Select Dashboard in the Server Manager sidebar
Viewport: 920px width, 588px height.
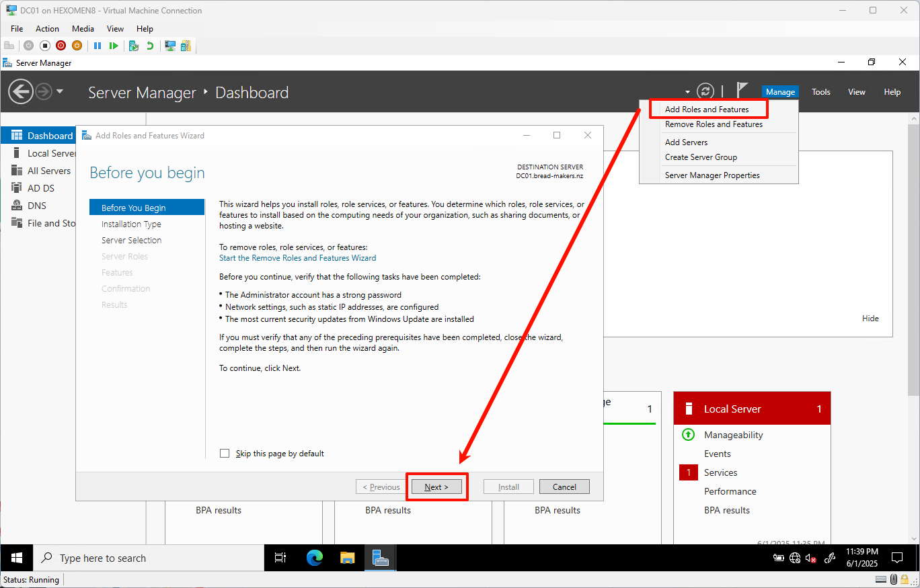tap(39, 136)
